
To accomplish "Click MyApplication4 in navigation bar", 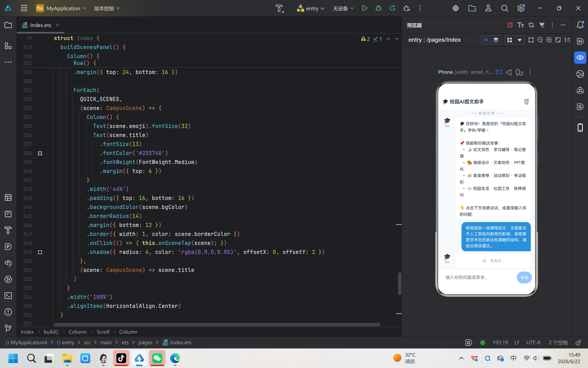I will point(26,342).
